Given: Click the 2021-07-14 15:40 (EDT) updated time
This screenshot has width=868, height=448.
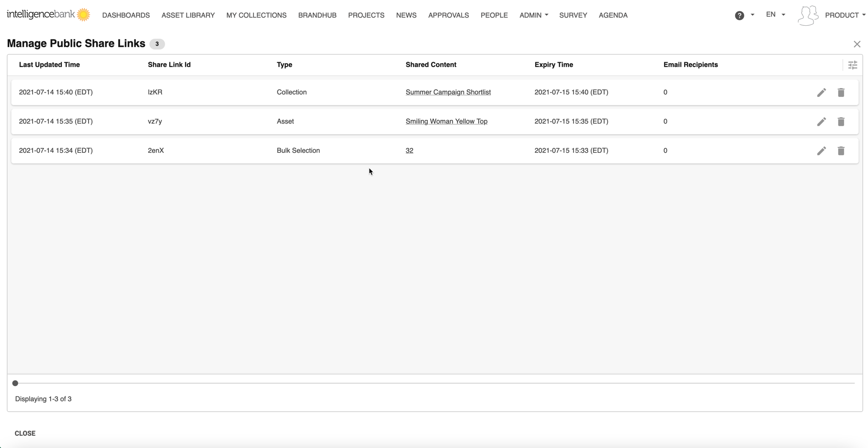Looking at the screenshot, I should [55, 92].
